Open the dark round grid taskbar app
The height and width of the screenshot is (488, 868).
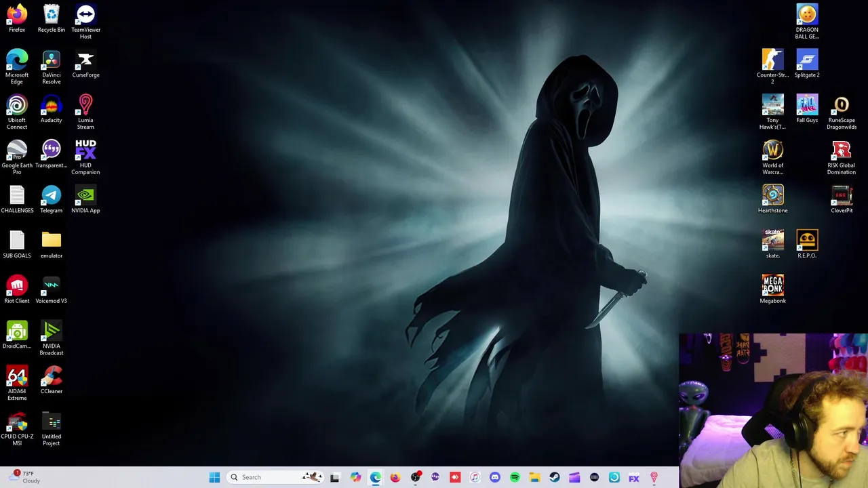click(594, 477)
